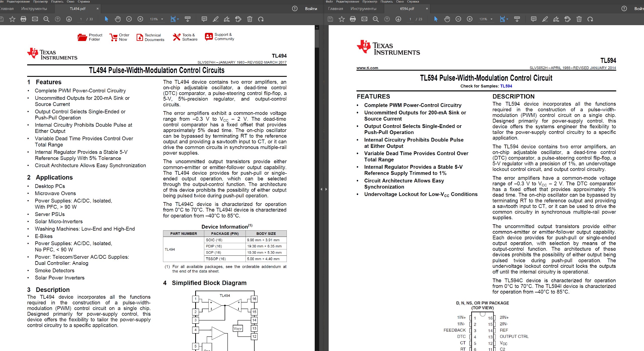This screenshot has height=351, width=644.
Task: Select the TL494.pdf document tab
Action: (x=77, y=9)
